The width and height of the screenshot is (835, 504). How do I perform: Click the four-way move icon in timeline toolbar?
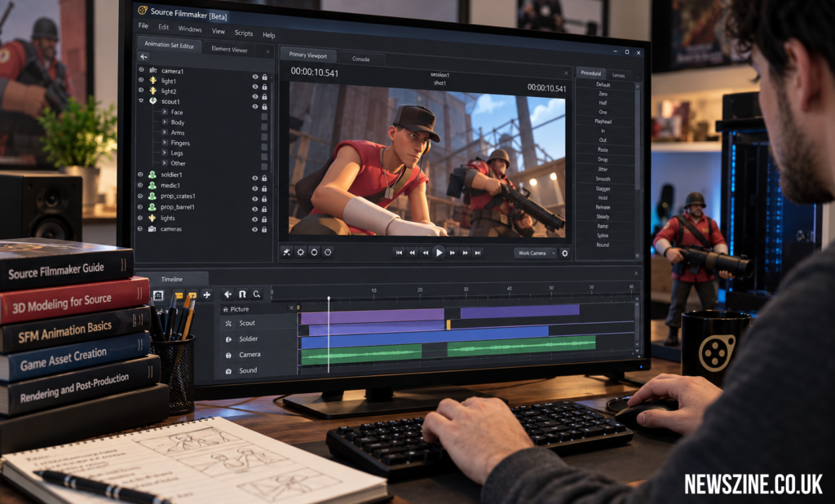click(x=206, y=294)
